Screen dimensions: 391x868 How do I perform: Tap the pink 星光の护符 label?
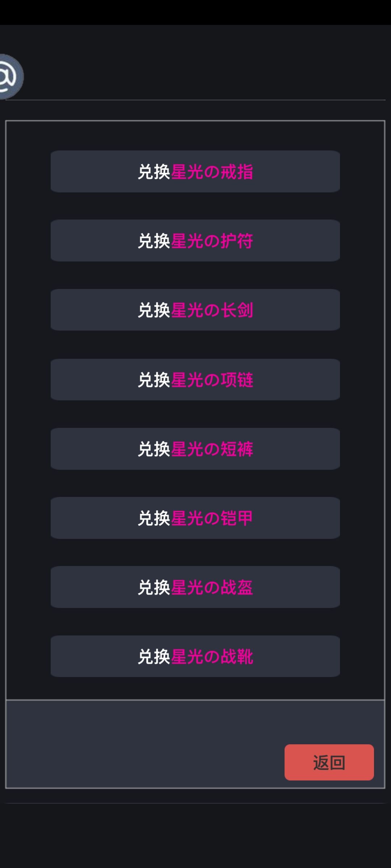212,241
